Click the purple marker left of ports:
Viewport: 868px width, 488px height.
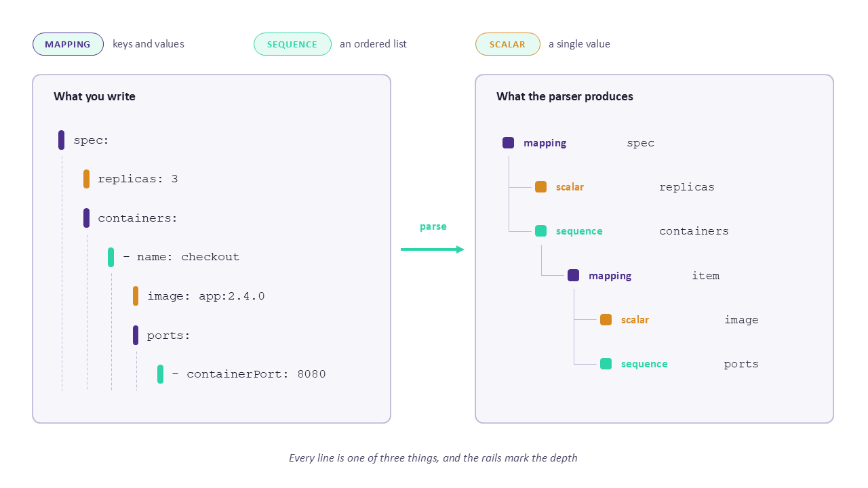[136, 335]
